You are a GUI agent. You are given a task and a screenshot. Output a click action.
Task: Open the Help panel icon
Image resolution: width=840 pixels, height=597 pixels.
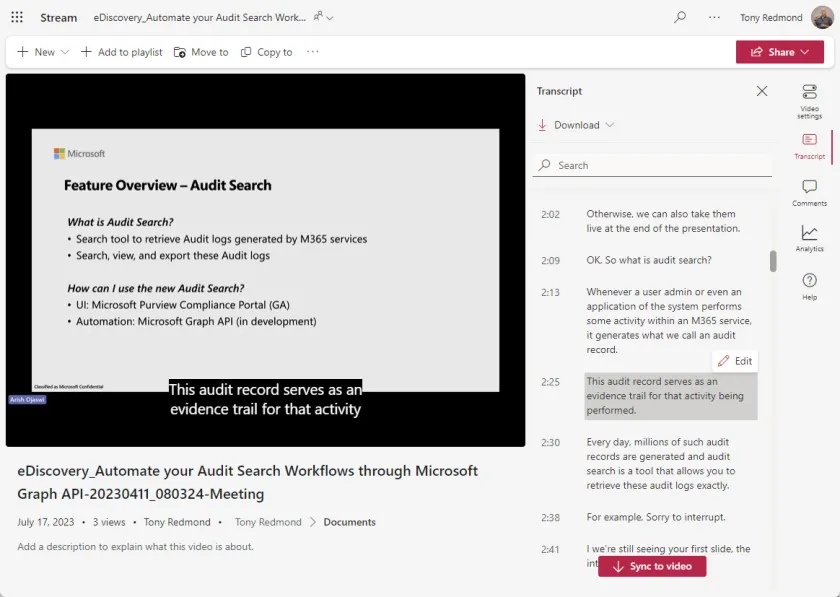point(809,286)
